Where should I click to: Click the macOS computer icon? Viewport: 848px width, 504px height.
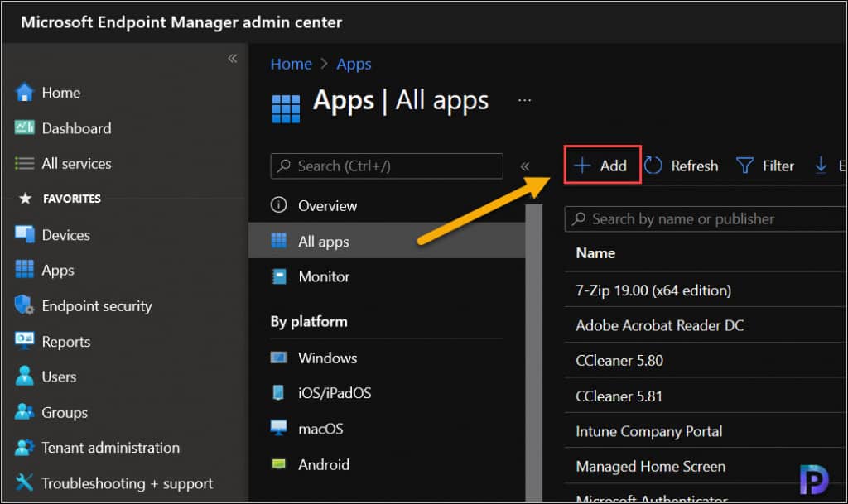click(x=278, y=429)
